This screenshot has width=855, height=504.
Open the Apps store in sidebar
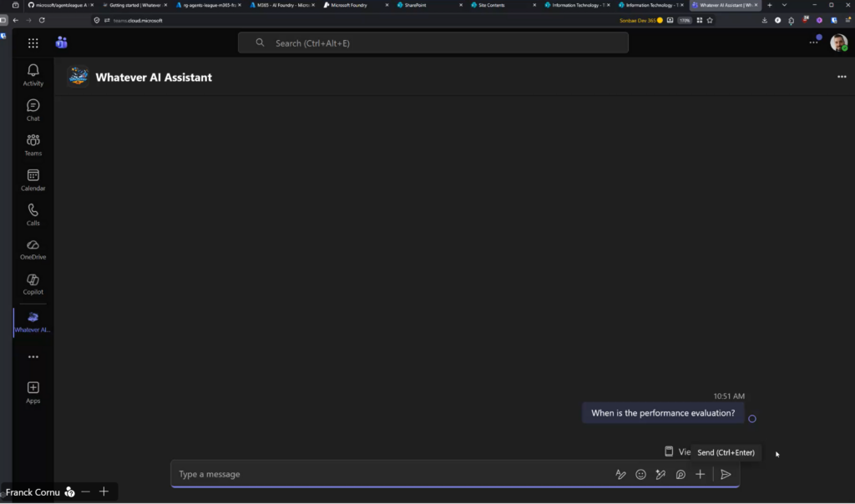(33, 392)
